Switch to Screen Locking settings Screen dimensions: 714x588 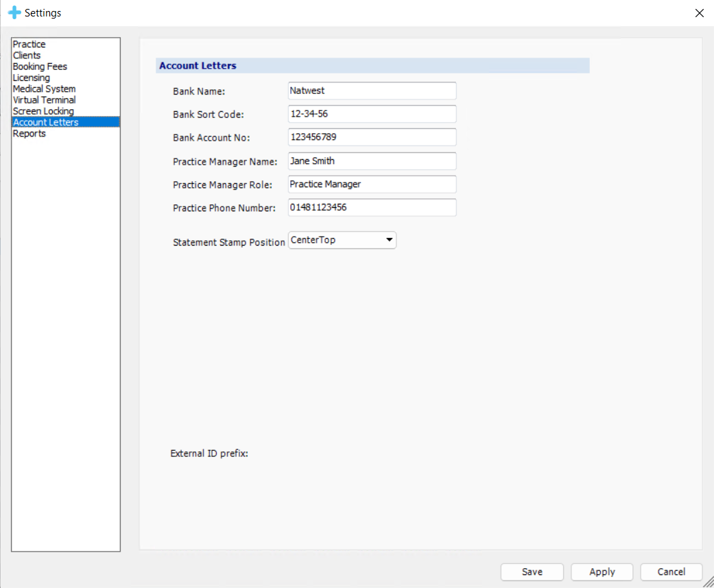pos(43,111)
